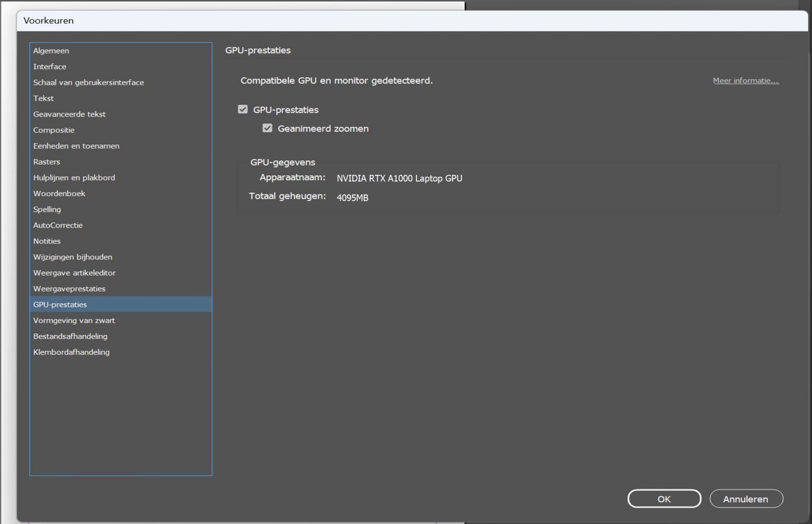Open Geavanceerde tekst preferences

point(69,114)
